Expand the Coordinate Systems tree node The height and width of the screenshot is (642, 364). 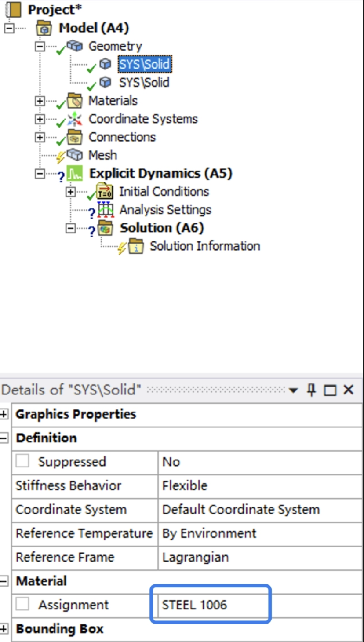point(40,119)
